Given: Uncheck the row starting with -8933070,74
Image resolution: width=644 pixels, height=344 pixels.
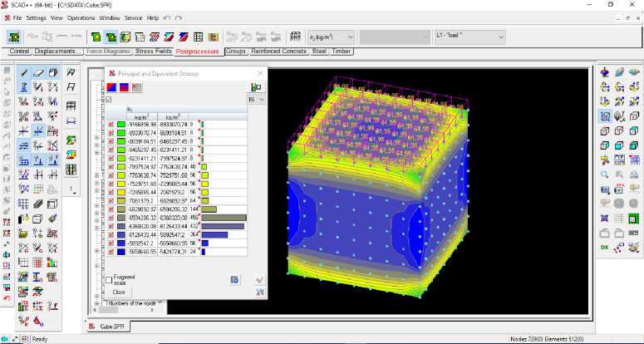Looking at the screenshot, I should (111, 133).
